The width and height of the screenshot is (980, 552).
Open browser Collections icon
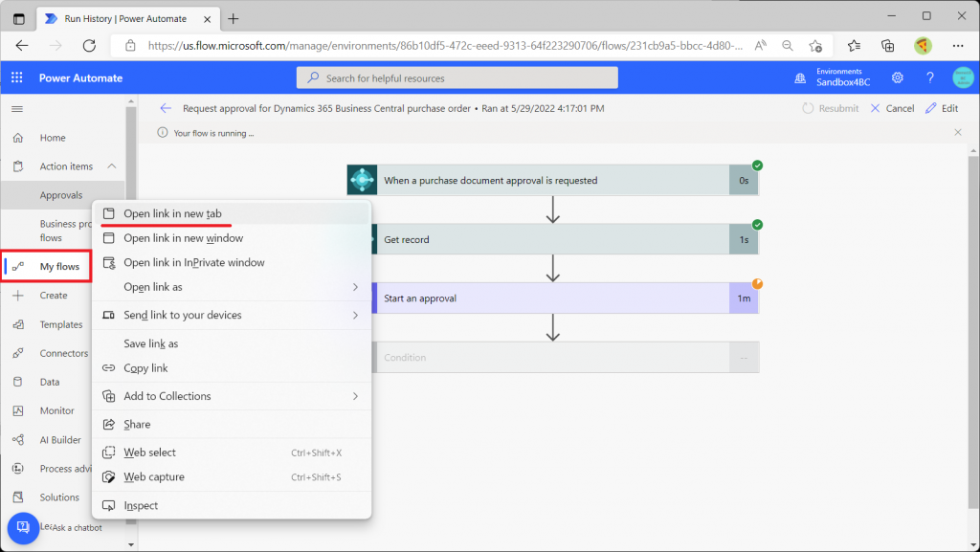887,46
